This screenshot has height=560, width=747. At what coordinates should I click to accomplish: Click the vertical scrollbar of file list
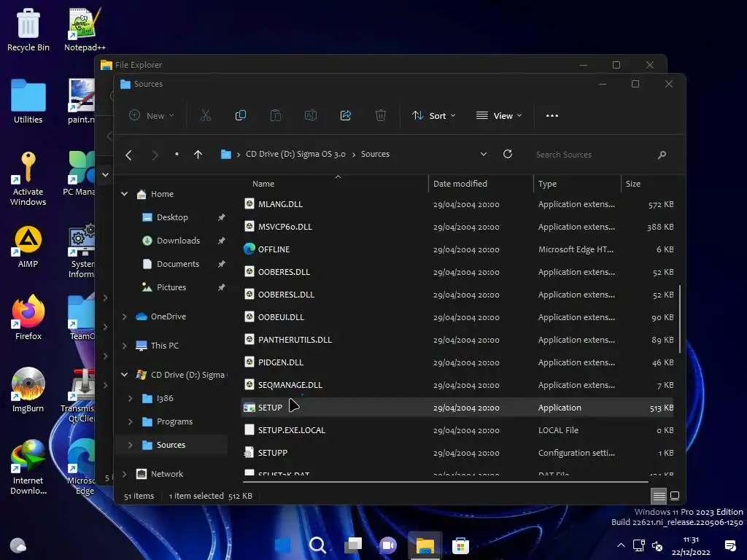(x=680, y=319)
